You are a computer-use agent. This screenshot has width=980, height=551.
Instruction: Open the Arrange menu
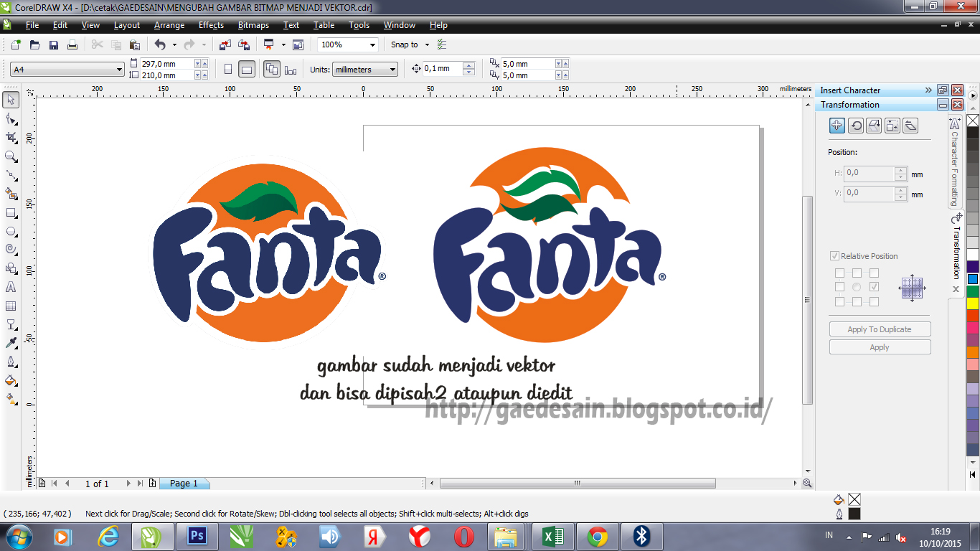(x=169, y=25)
